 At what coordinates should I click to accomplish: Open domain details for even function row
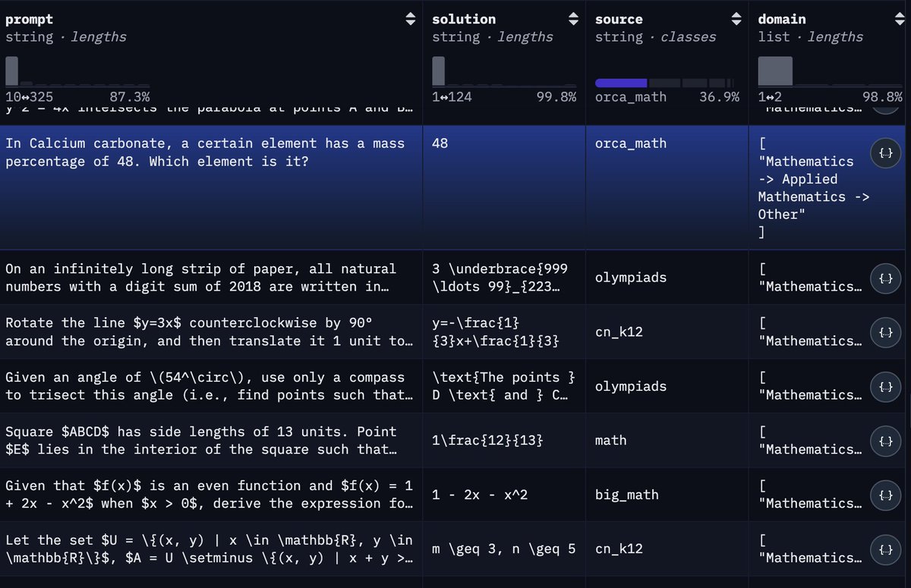pos(884,495)
